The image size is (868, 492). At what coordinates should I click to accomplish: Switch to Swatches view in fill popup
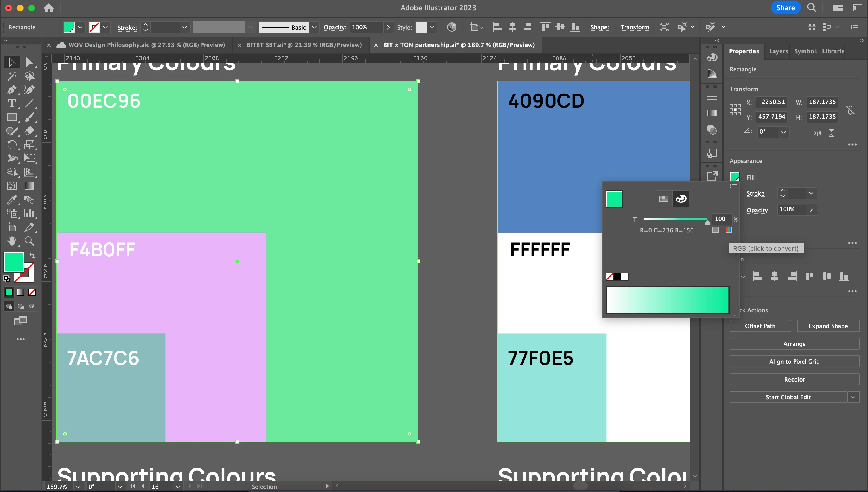click(663, 199)
